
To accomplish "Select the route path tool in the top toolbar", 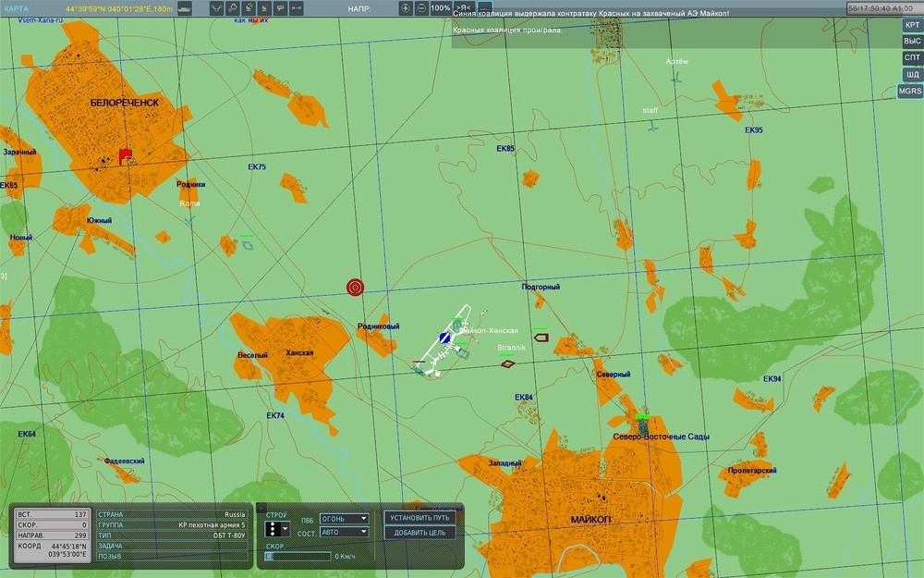I will tap(217, 8).
